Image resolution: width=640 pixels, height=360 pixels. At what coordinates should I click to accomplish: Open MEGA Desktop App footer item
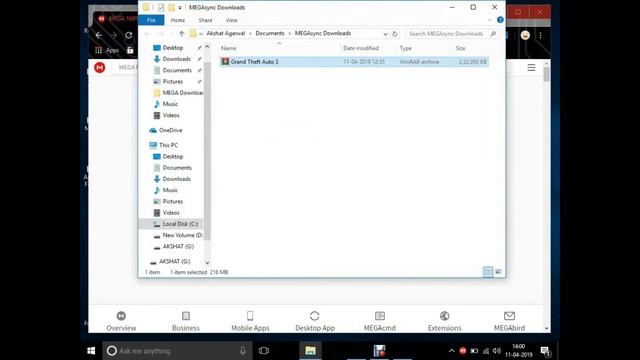(315, 321)
